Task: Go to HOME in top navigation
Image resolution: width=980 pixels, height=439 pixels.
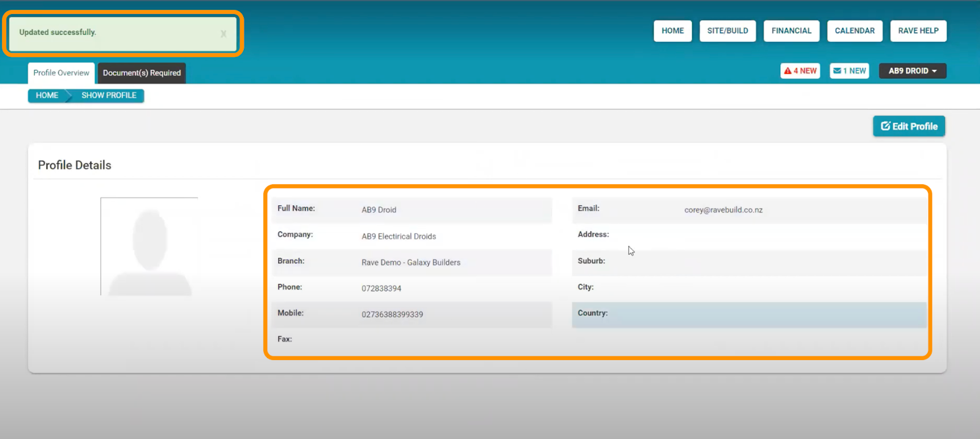Action: click(x=673, y=31)
